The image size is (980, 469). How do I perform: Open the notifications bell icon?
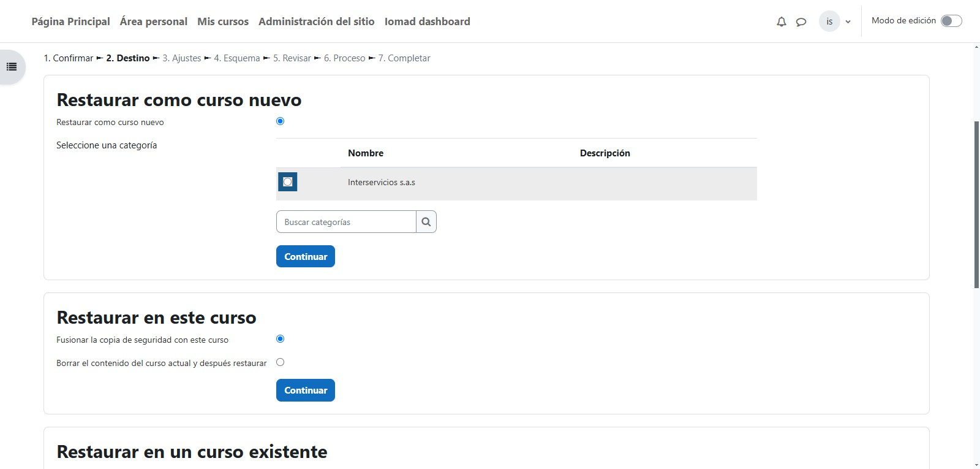(781, 21)
